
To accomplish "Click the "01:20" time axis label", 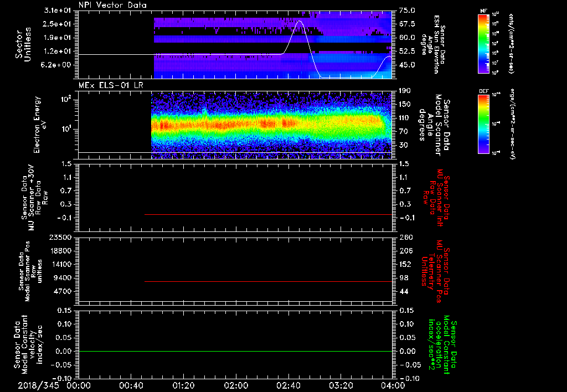I will [x=183, y=385].
